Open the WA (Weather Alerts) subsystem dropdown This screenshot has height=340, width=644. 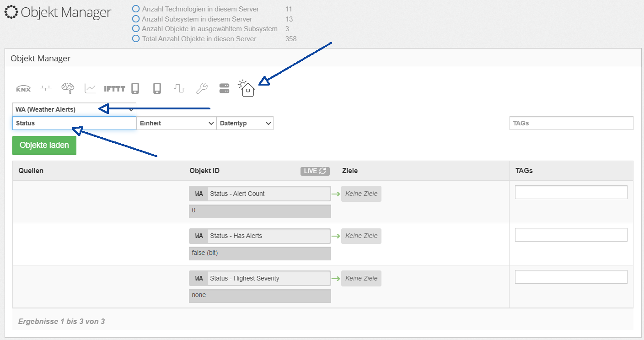(x=74, y=109)
